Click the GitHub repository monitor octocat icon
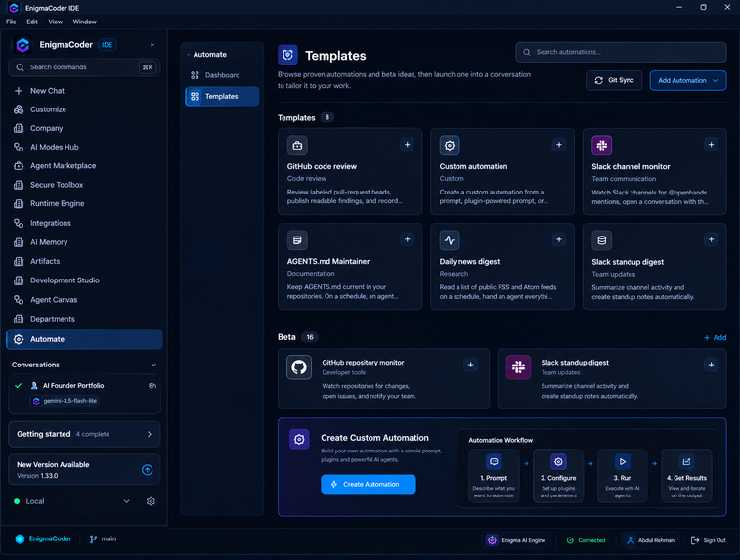 (299, 367)
